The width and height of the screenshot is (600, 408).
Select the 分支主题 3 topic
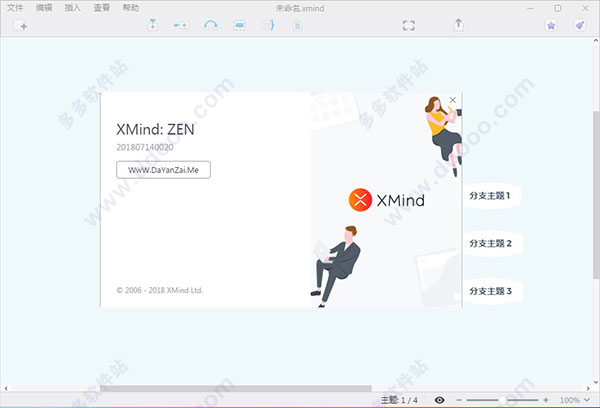[x=492, y=291]
